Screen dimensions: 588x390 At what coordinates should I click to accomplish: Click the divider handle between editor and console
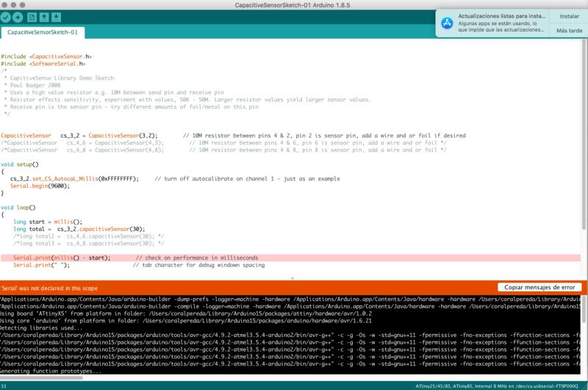coord(293,278)
